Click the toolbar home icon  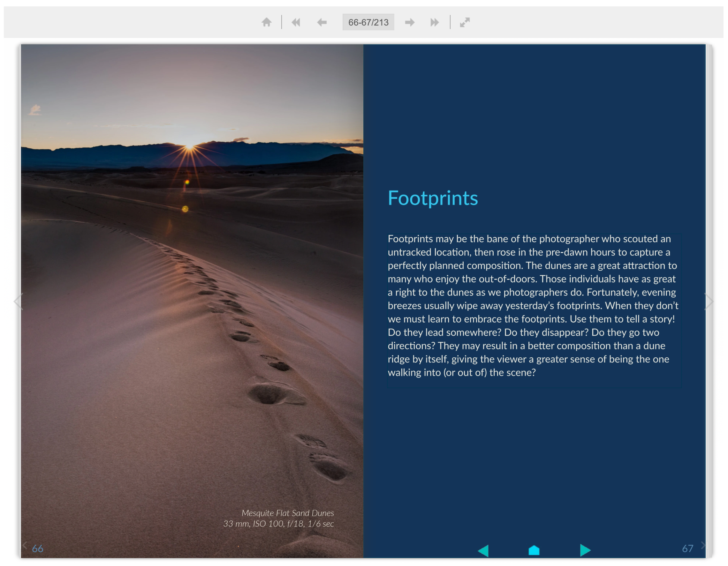(x=266, y=22)
